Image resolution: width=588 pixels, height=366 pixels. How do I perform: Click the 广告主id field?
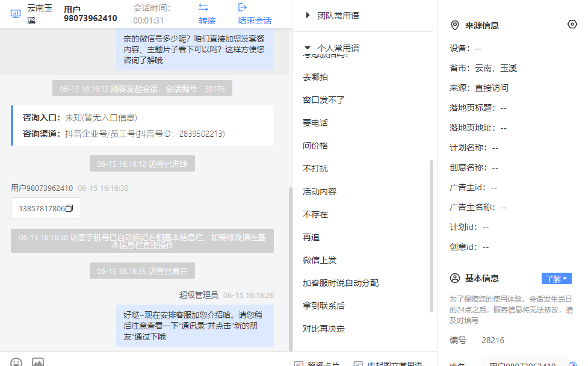click(473, 187)
